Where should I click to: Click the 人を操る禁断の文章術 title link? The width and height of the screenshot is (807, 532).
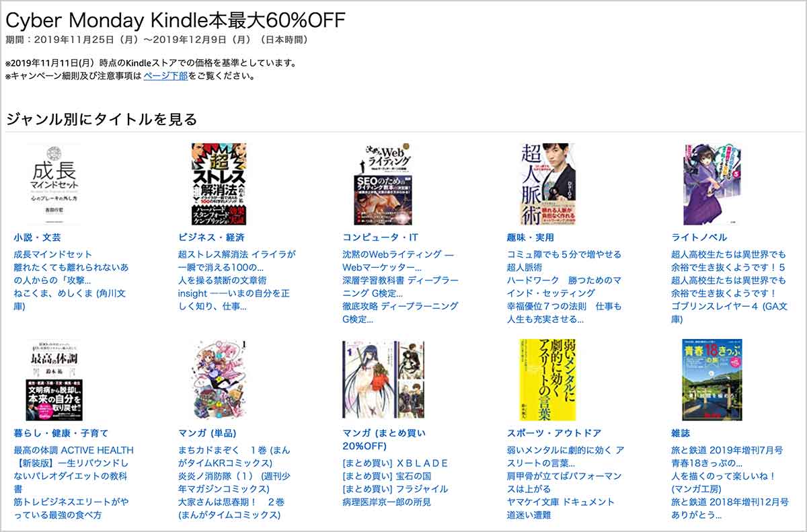pyautogui.click(x=222, y=280)
